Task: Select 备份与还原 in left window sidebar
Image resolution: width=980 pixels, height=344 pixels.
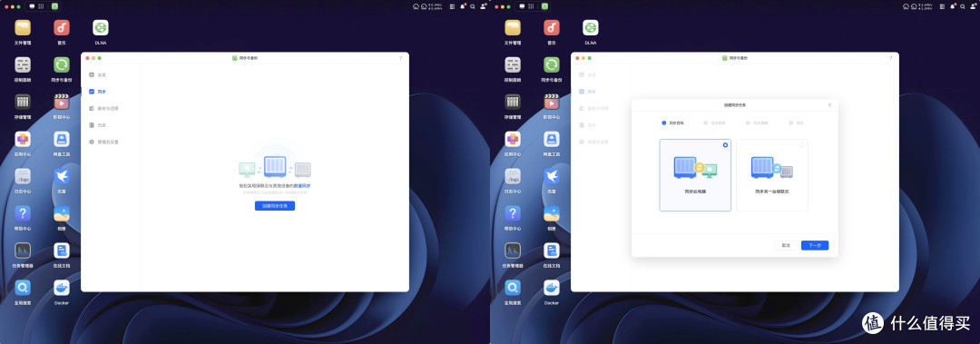Action: (103, 108)
